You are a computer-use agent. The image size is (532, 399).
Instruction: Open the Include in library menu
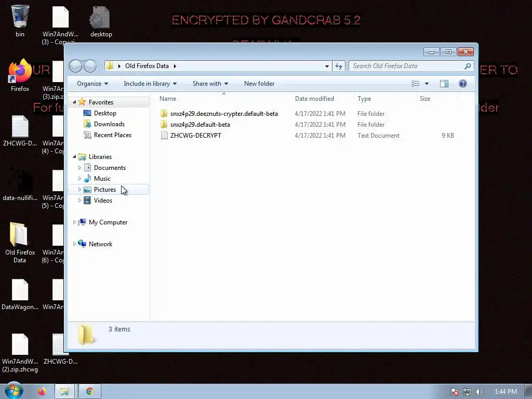pos(150,84)
